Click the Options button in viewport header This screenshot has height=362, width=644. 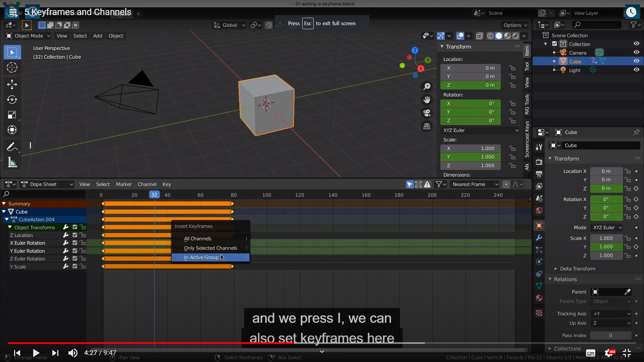coord(515,25)
